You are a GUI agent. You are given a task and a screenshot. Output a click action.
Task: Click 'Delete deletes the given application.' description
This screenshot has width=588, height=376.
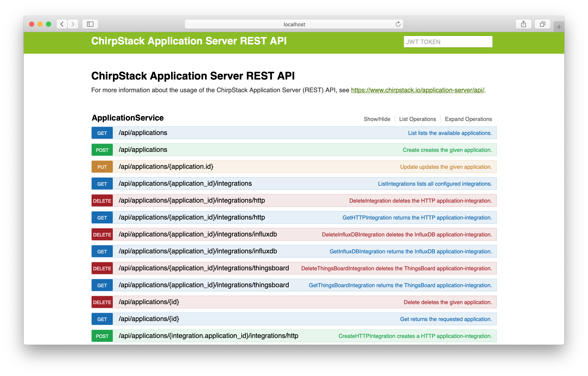pos(448,302)
